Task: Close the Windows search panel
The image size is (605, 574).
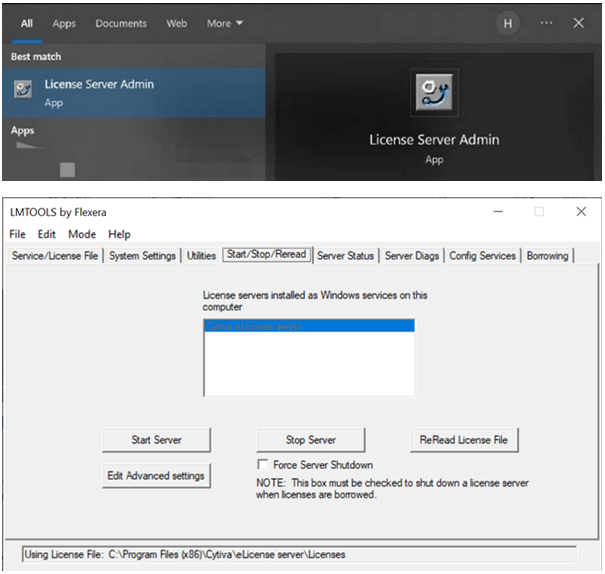Action: tap(579, 22)
